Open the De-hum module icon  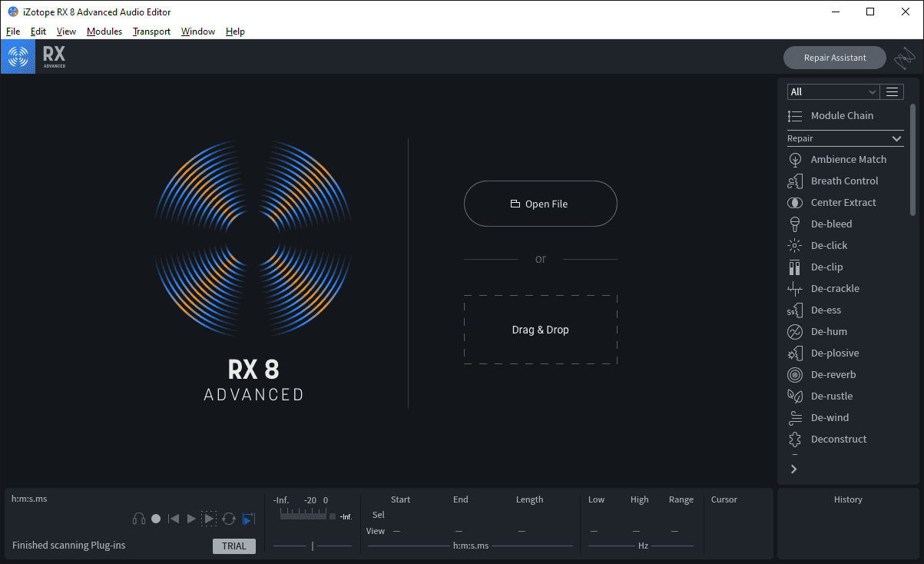795,331
